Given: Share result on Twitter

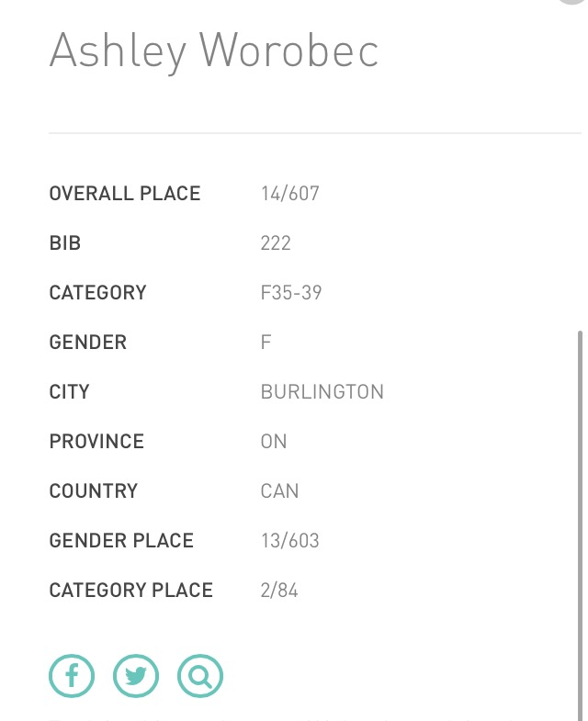Looking at the screenshot, I should click(x=136, y=677).
